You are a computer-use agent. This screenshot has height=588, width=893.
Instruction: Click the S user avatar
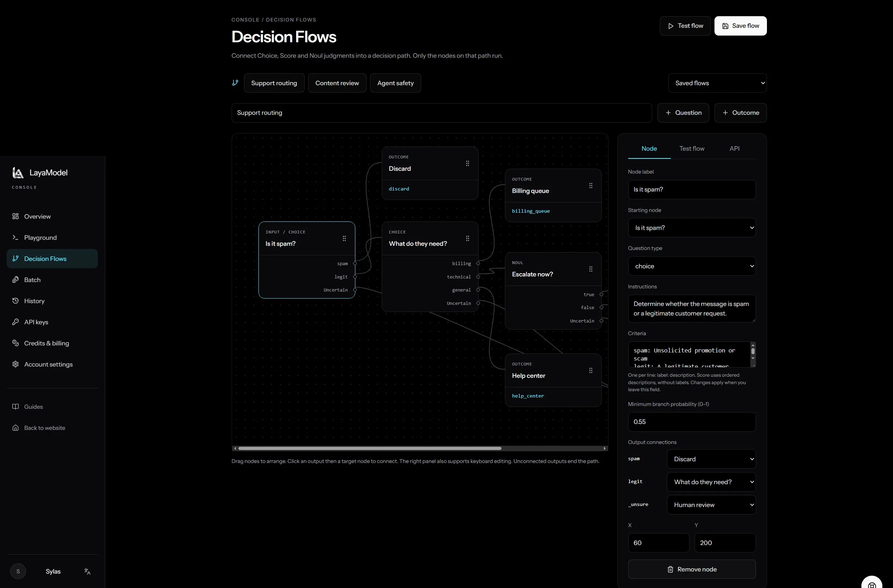(x=18, y=571)
